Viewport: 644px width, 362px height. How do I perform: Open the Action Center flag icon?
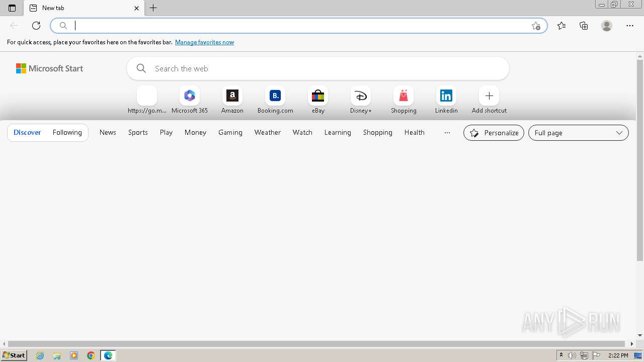pos(596,355)
